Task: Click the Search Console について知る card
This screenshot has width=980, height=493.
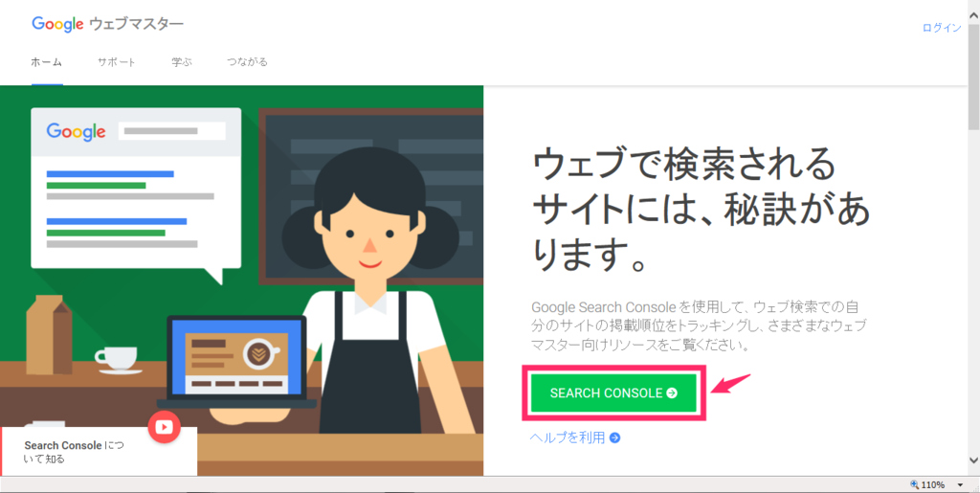Action: (x=99, y=452)
